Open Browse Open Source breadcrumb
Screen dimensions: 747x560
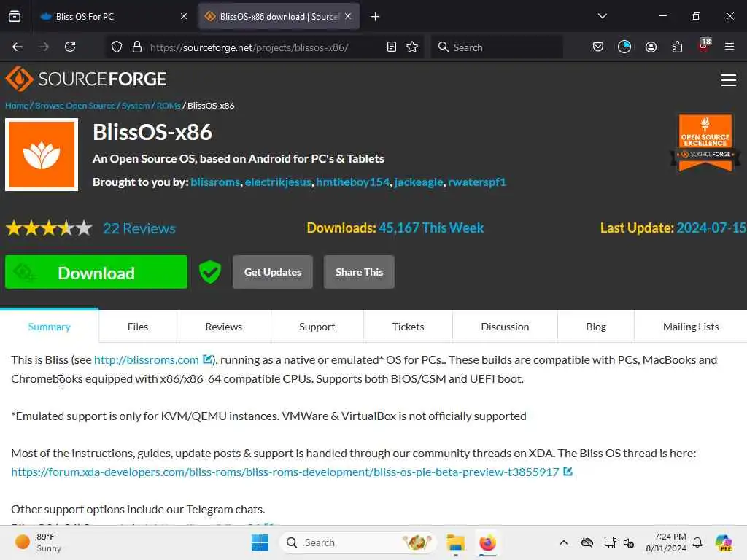(x=75, y=106)
